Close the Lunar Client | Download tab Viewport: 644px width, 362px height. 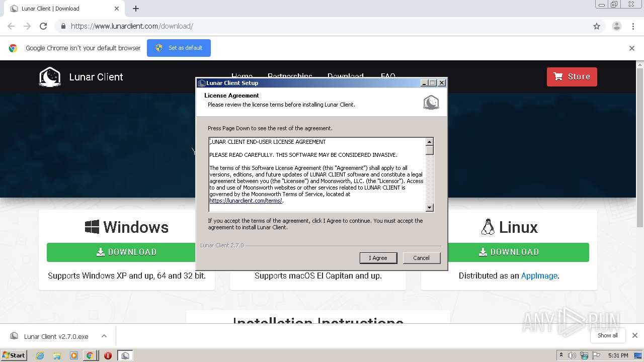117,9
